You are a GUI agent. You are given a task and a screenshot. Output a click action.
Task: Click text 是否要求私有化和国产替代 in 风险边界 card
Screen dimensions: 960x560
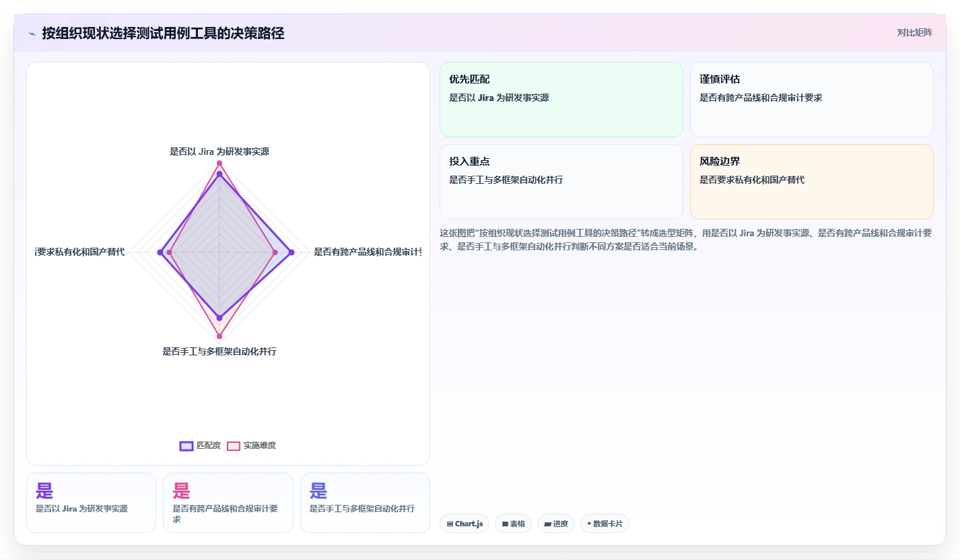pyautogui.click(x=752, y=180)
